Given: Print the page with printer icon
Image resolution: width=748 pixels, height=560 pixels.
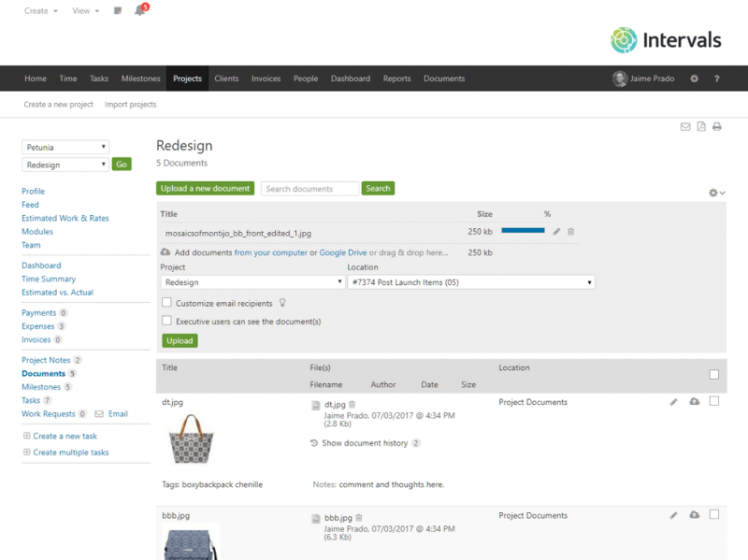Looking at the screenshot, I should (716, 126).
